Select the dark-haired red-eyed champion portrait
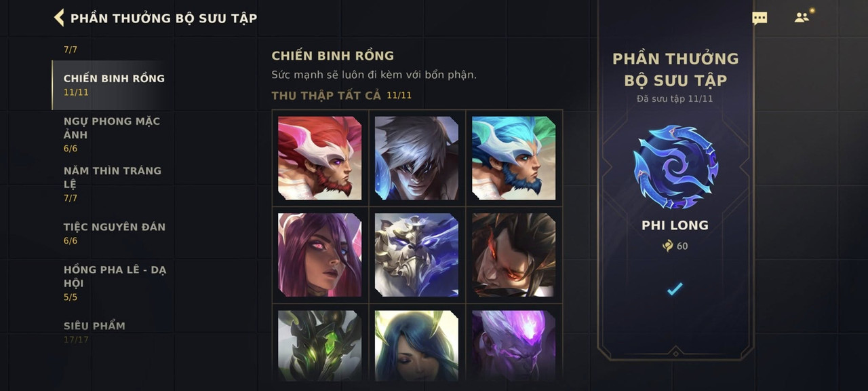This screenshot has width=868, height=391. (513, 255)
